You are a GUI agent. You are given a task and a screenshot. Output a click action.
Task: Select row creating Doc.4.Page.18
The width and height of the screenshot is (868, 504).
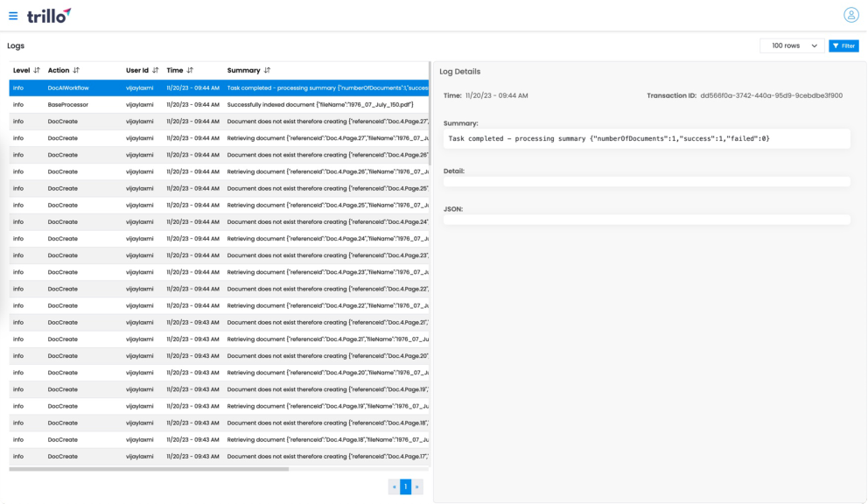(219, 423)
